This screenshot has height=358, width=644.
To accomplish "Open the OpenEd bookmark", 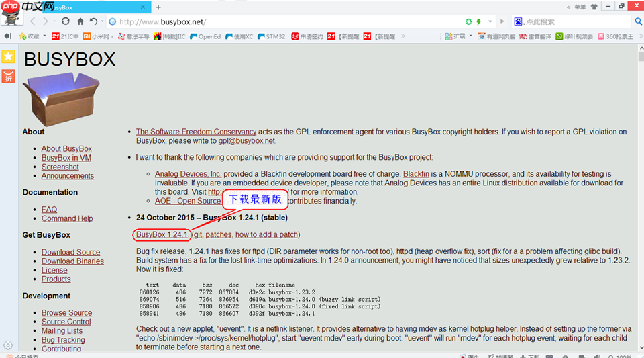I will coord(205,36).
